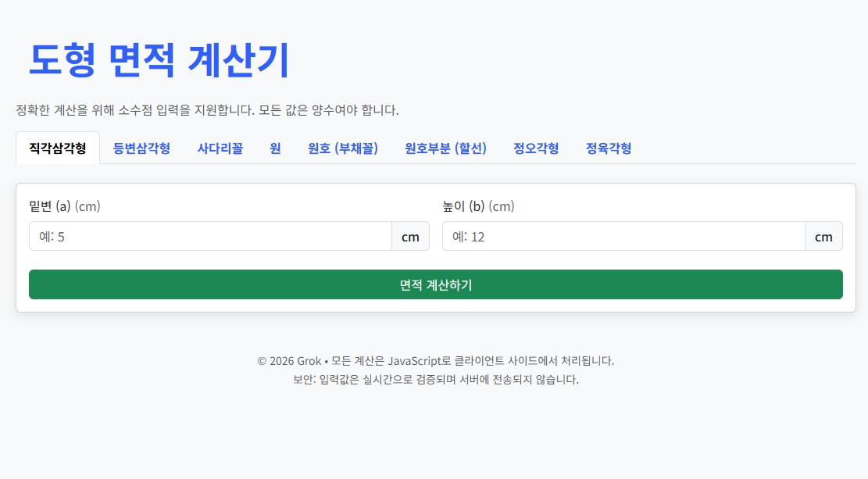Click the 보안 security notice line
The image size is (868, 479).
[435, 380]
